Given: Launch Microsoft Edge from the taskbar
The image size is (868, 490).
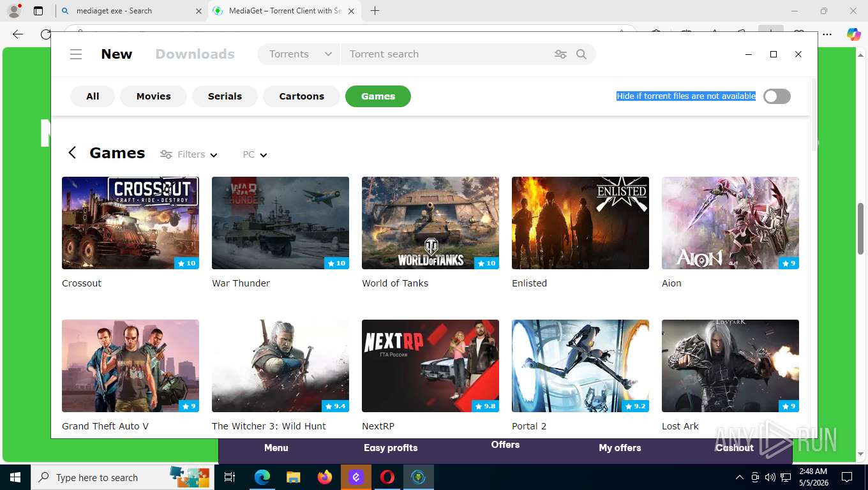Looking at the screenshot, I should coord(262,477).
